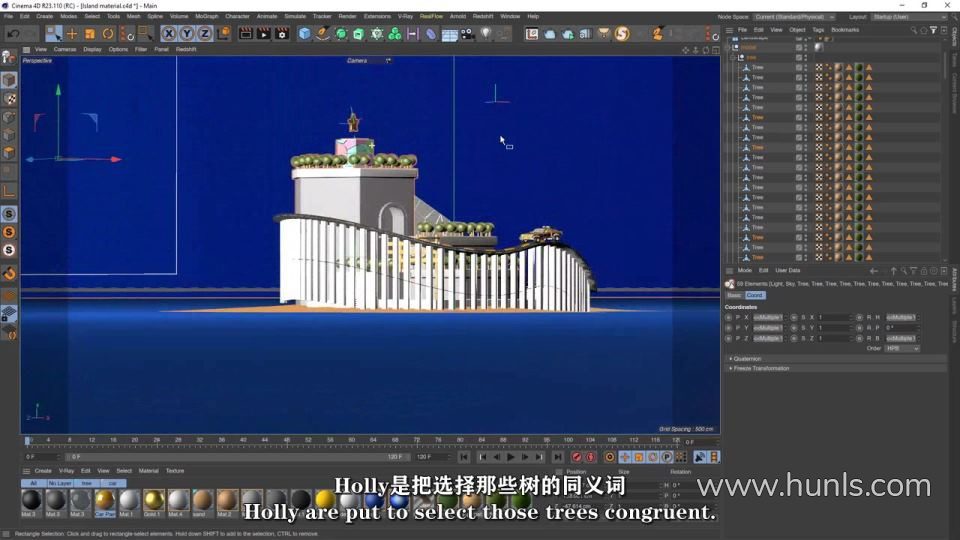Open Object Manager hamburger menu
Image resolution: width=960 pixels, height=540 pixels.
(x=729, y=29)
